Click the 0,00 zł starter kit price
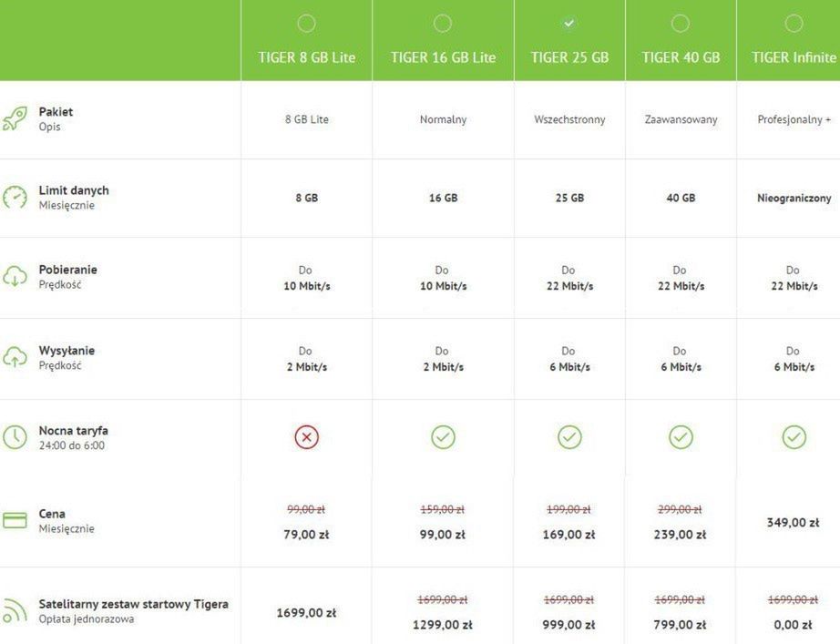Viewport: 840px width, 644px height. [x=794, y=625]
